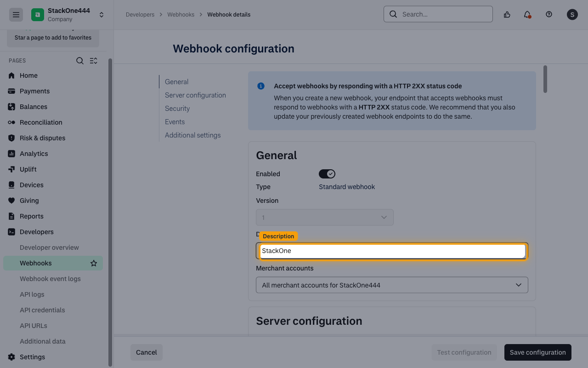The image size is (588, 368).
Task: Toggle the hamburger menu icon
Action: click(16, 15)
